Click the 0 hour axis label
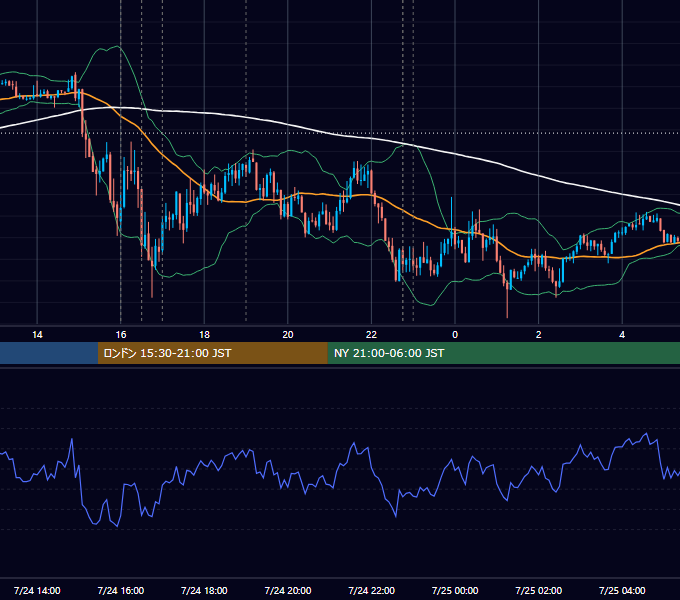 pos(455,335)
